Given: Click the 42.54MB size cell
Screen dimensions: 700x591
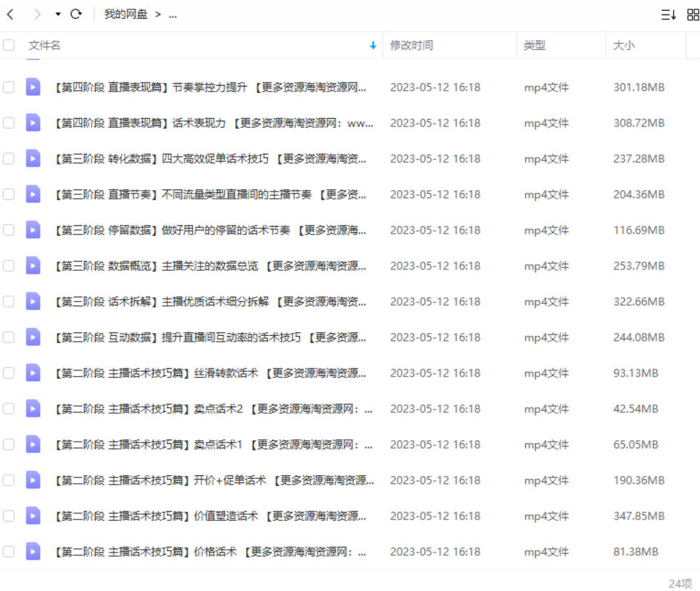Looking at the screenshot, I should 636,409.
